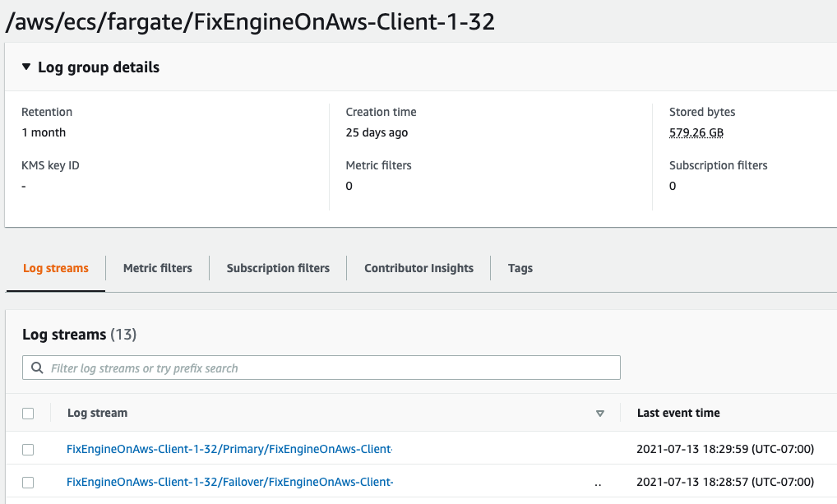Open the Subscription filters tab
Viewport: 837px width, 504px height.
tap(278, 268)
